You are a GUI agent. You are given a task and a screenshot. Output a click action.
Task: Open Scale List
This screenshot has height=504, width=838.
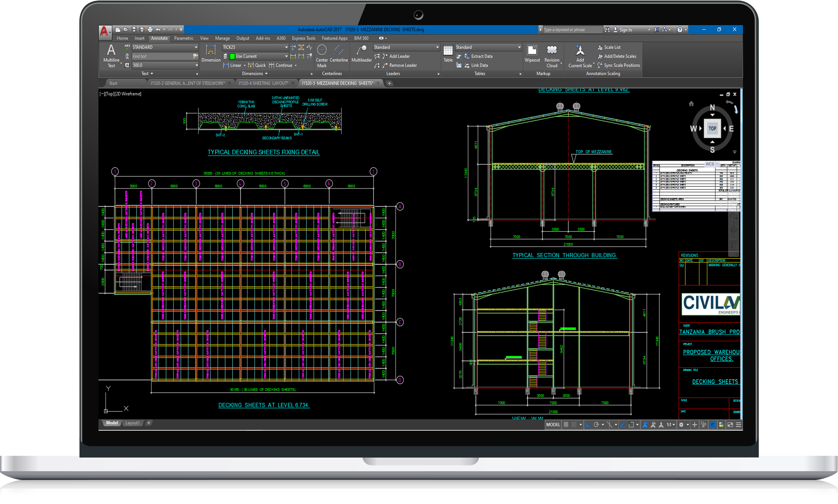coord(609,47)
